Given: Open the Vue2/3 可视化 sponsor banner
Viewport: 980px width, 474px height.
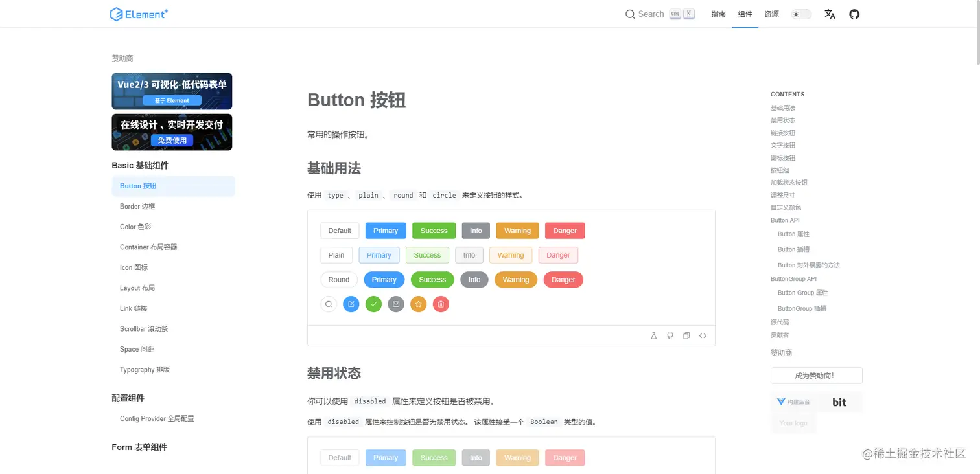Looking at the screenshot, I should click(x=172, y=91).
